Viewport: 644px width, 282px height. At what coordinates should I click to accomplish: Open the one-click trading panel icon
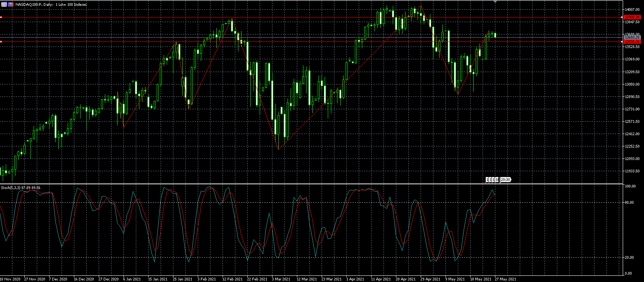point(11,4)
